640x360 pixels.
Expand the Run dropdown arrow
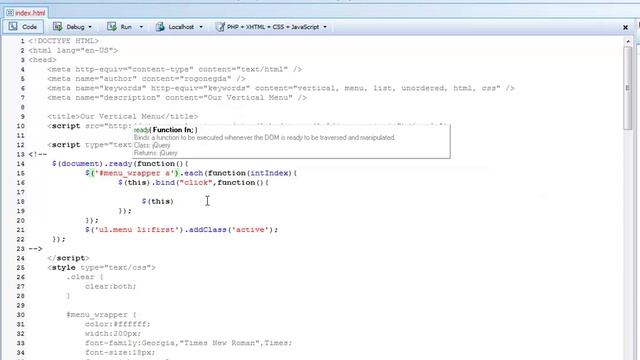click(x=141, y=27)
